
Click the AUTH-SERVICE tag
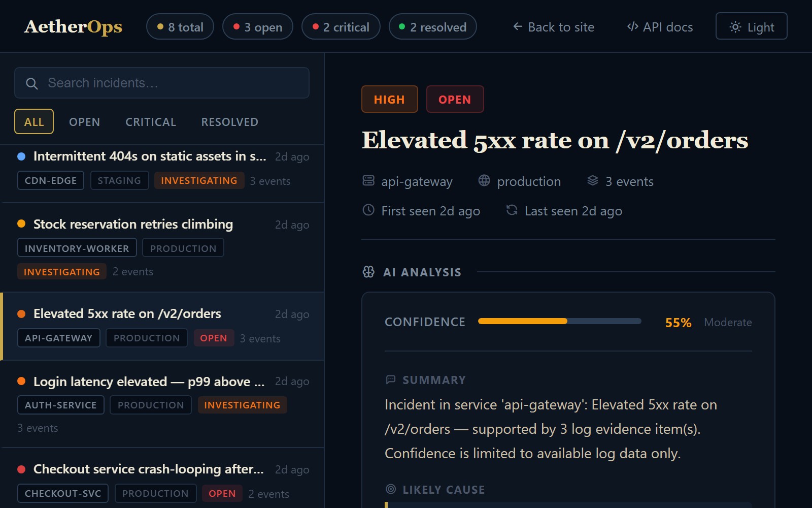point(61,405)
